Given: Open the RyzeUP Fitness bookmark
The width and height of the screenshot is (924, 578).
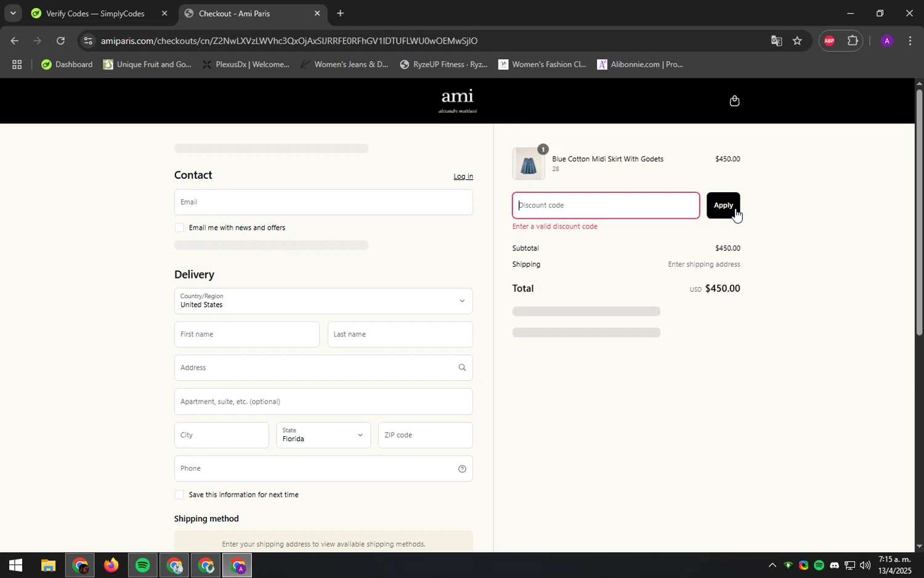Looking at the screenshot, I should [x=444, y=64].
